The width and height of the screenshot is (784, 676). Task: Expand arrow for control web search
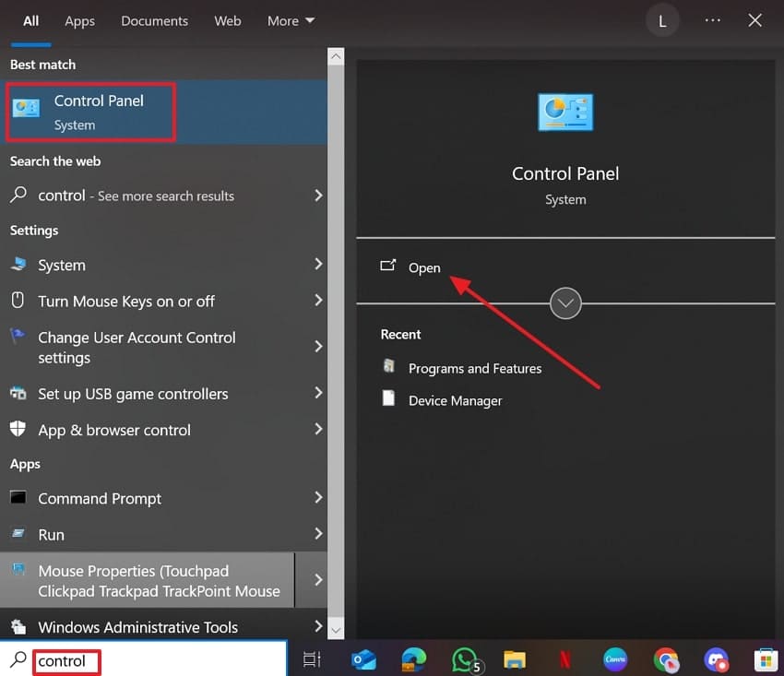pyautogui.click(x=318, y=196)
